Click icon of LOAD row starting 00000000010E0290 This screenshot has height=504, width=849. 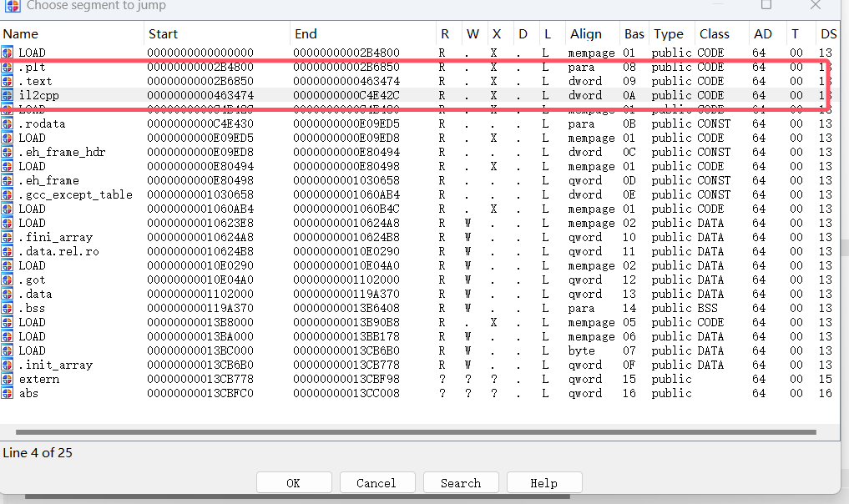[7, 265]
